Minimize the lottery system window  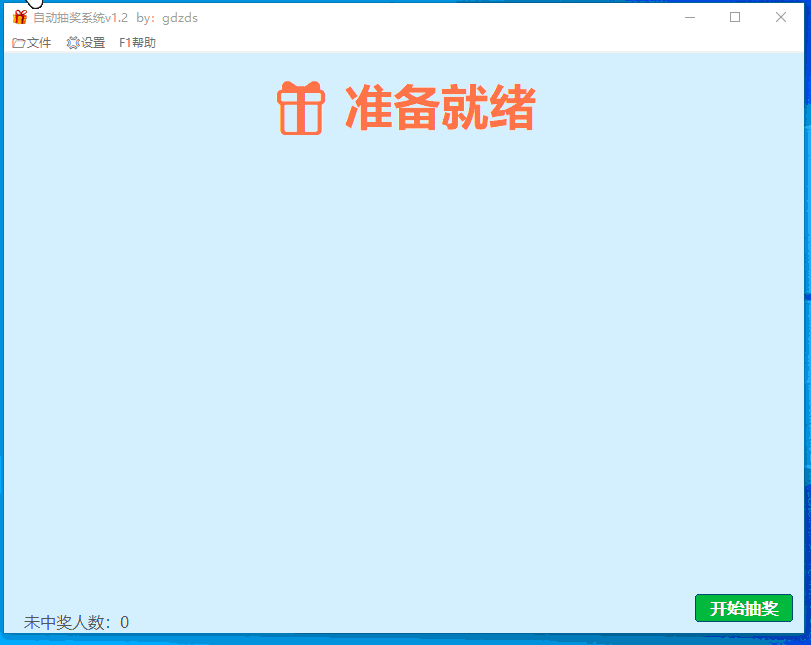coord(690,17)
